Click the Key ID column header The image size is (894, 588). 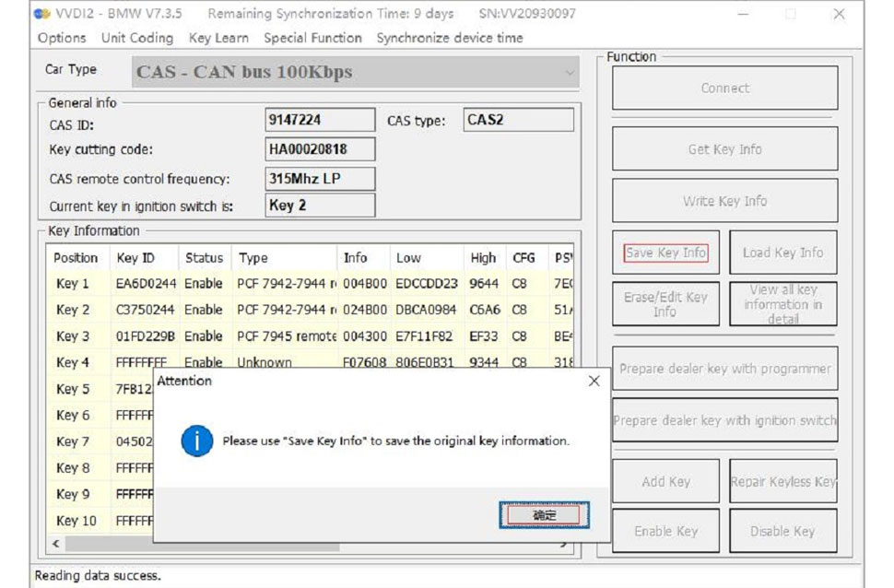point(135,258)
